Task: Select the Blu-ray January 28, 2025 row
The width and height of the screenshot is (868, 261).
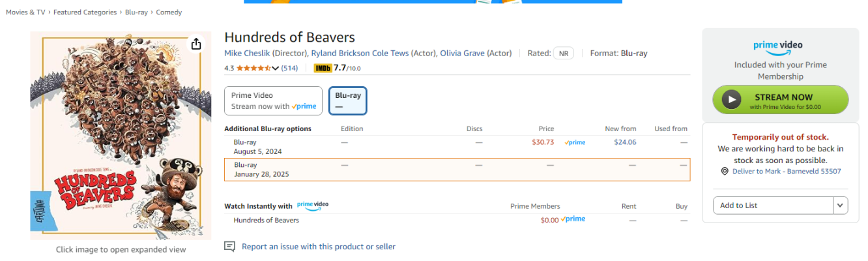Action: pos(457,170)
